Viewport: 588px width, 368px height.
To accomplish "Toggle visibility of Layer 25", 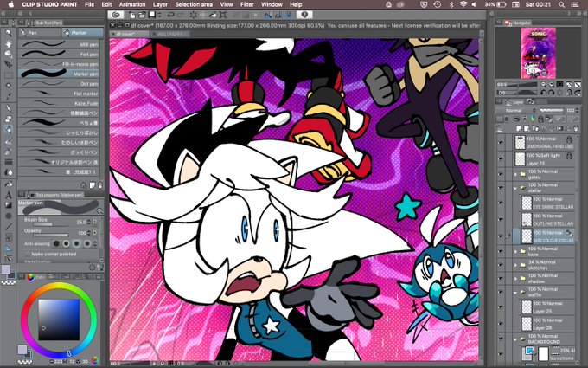I will coord(501,307).
